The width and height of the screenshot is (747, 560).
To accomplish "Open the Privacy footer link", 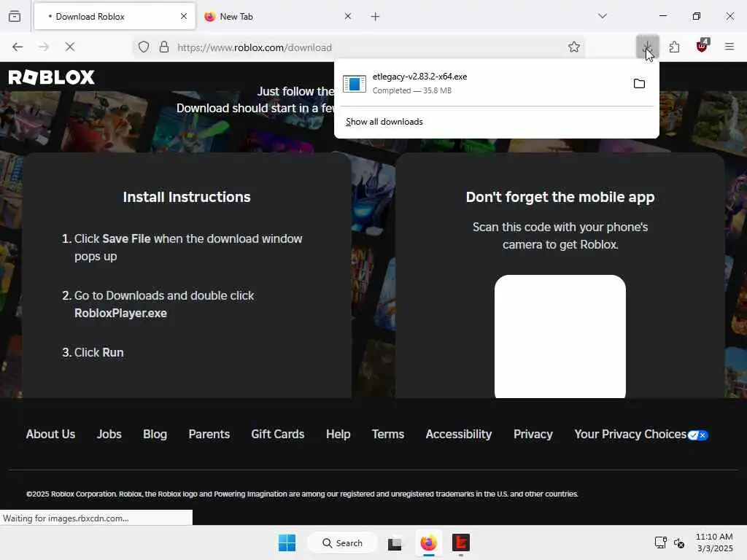I will (533, 435).
